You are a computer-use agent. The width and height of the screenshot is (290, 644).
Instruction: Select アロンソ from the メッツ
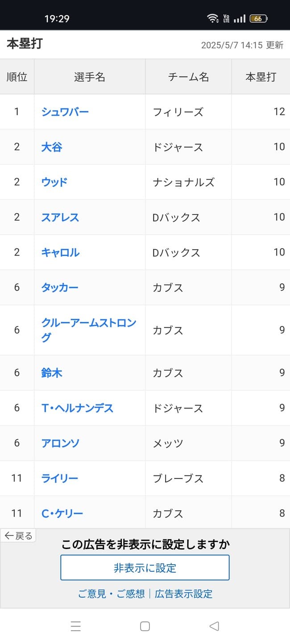pos(60,443)
